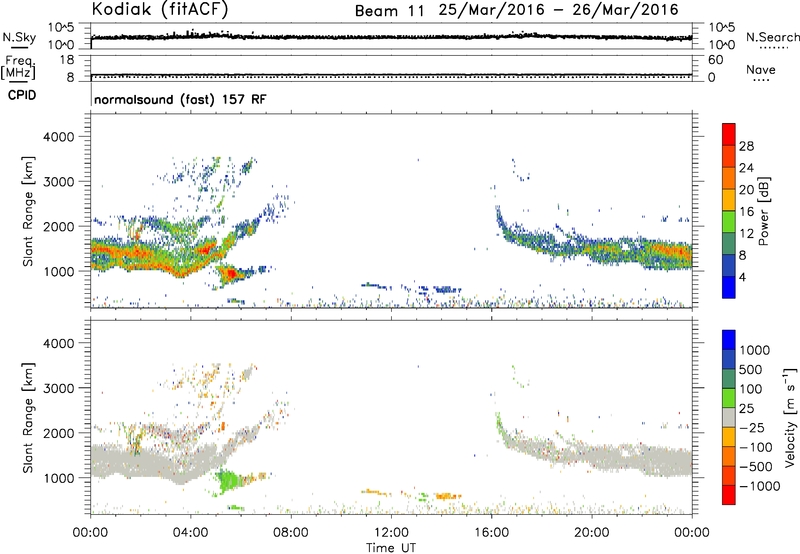Click the date range "25/Mar/2016 - 26/Mar/2016"
800x554 pixels.
[x=559, y=10]
